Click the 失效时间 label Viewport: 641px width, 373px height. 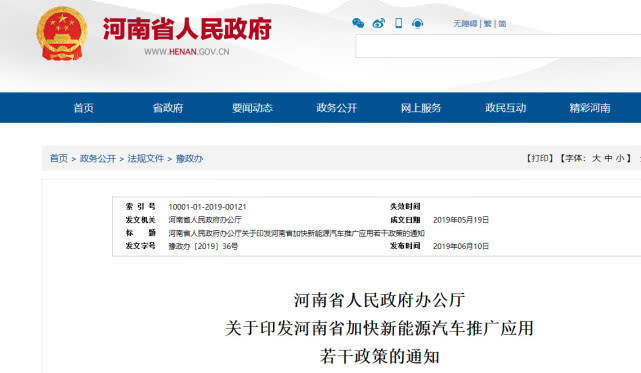pos(405,207)
